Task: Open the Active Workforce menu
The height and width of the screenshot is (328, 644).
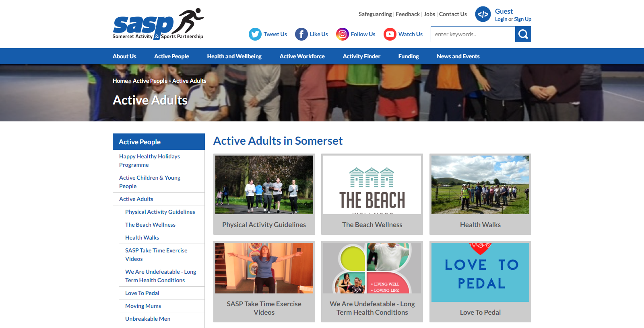Action: [302, 56]
